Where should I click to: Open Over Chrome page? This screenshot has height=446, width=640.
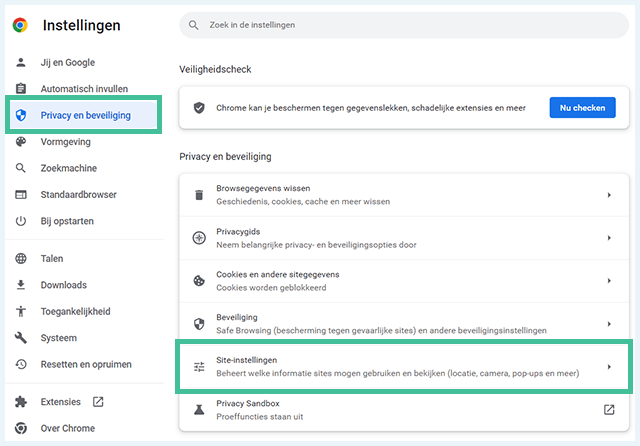(x=68, y=428)
